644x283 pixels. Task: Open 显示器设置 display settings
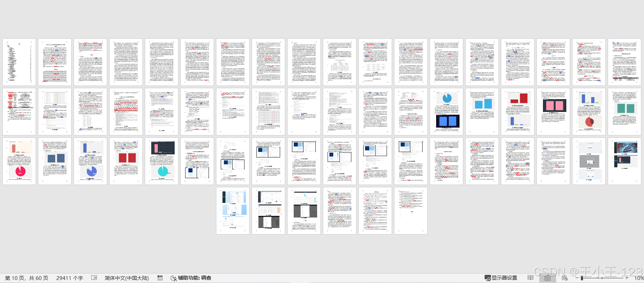501,278
